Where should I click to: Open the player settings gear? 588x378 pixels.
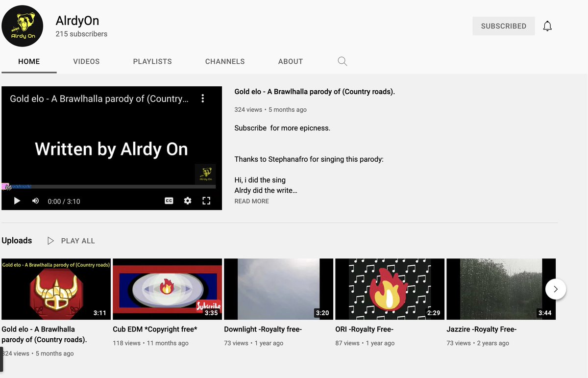188,201
